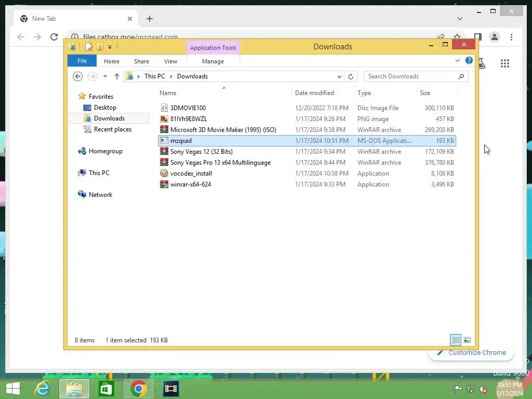Open a new Chrome tab
The height and width of the screenshot is (399, 532).
[x=149, y=19]
